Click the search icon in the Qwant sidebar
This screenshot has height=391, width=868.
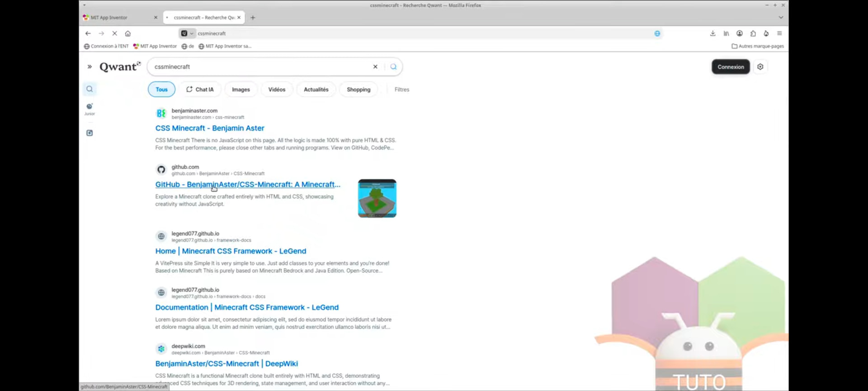[90, 89]
